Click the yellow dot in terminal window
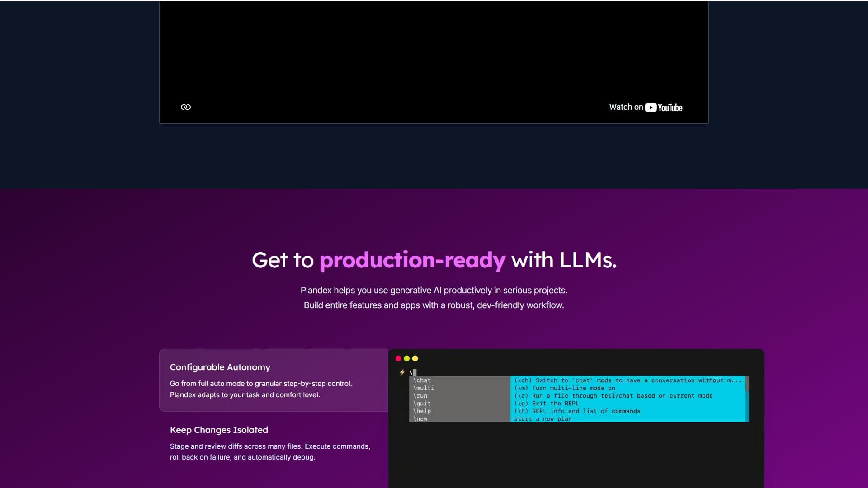This screenshot has width=868, height=488. (415, 358)
